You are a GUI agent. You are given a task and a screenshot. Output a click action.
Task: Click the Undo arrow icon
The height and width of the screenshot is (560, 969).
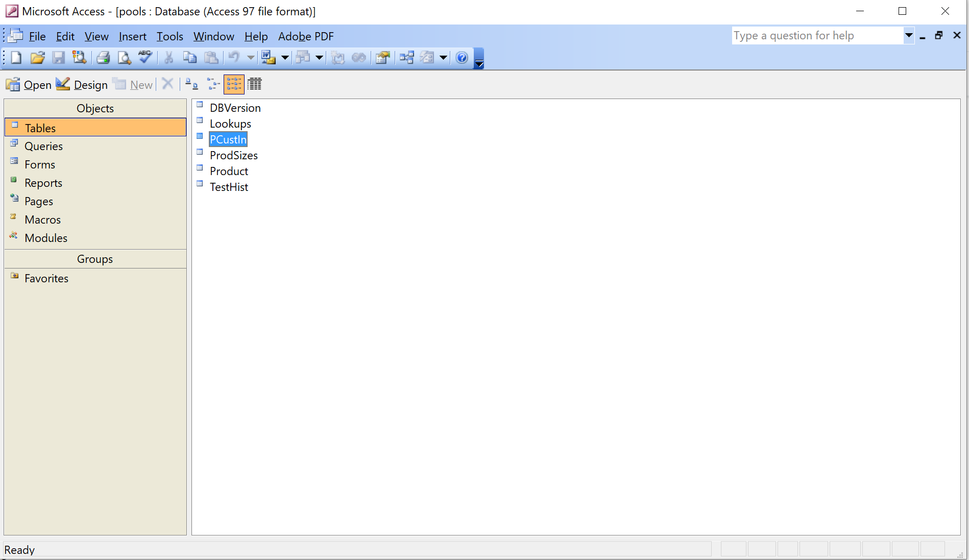234,58
